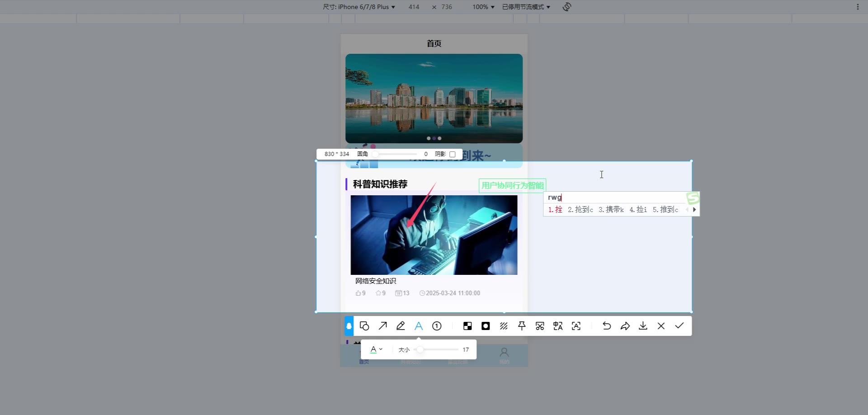
Task: Click the 414 width input field
Action: pos(414,7)
